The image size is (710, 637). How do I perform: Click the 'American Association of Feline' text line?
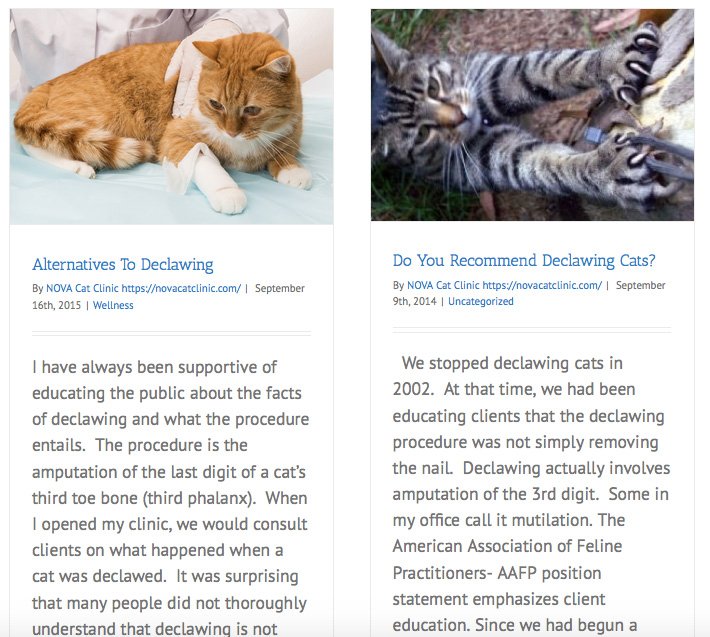[x=507, y=546]
